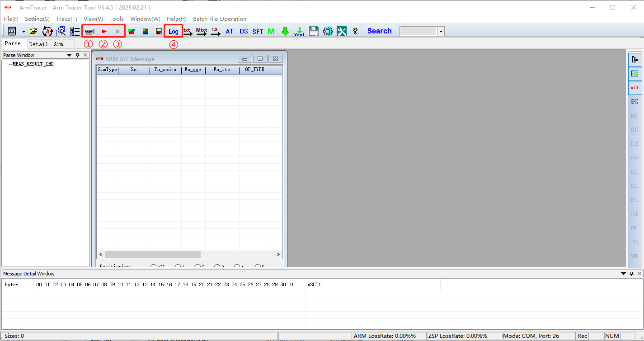Click the L3 export arrow icon
The height and width of the screenshot is (341, 644).
coord(216,31)
